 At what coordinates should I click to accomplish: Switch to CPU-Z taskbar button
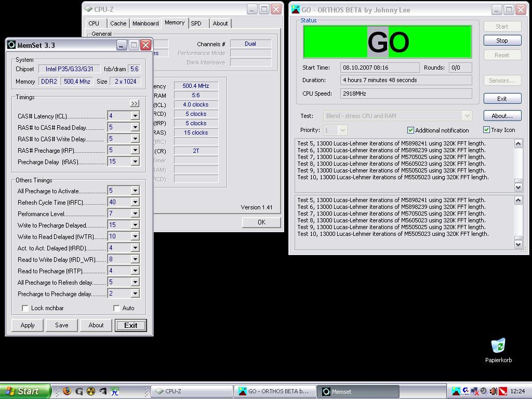pyautogui.click(x=192, y=391)
